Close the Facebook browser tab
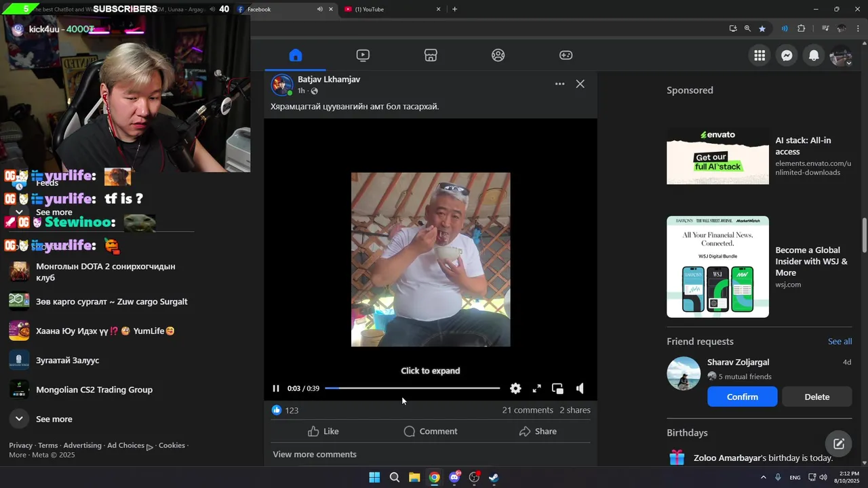This screenshot has height=488, width=868. point(331,9)
